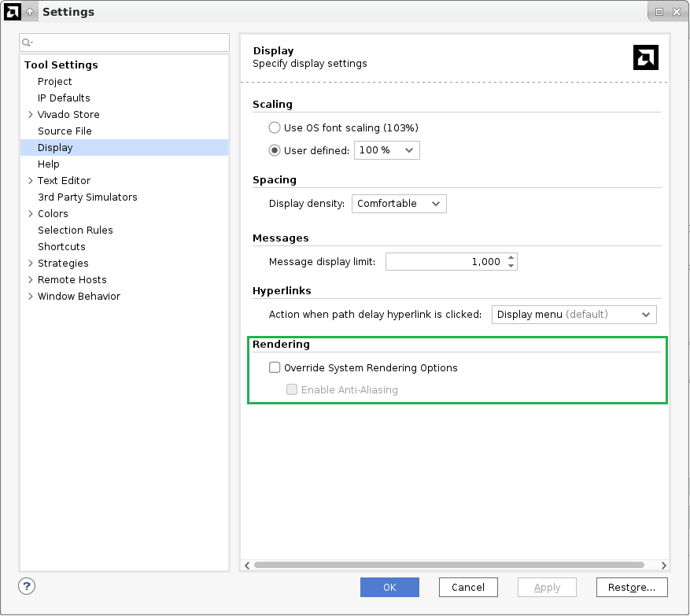Open the Selection Rules settings page
The height and width of the screenshot is (616, 690).
[76, 231]
